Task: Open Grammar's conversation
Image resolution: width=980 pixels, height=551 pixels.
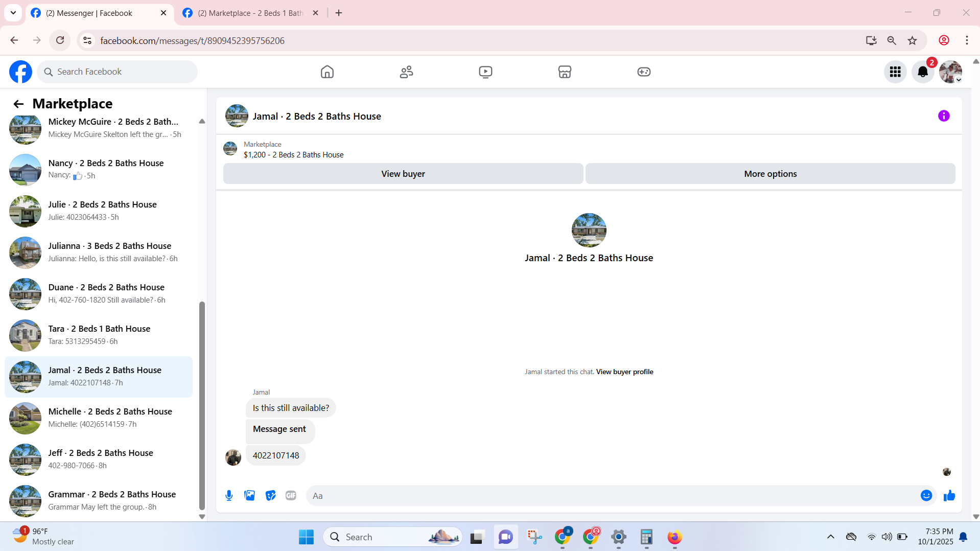Action: [99, 501]
